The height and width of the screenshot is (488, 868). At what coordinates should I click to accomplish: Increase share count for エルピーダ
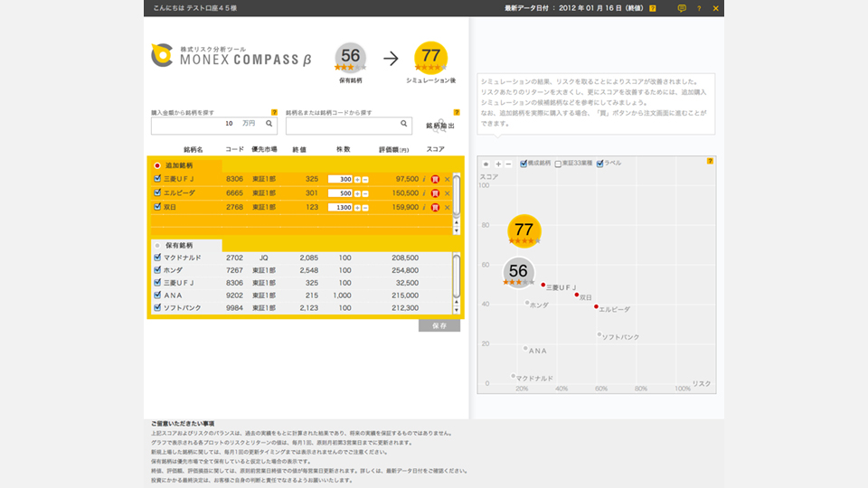pos(358,193)
